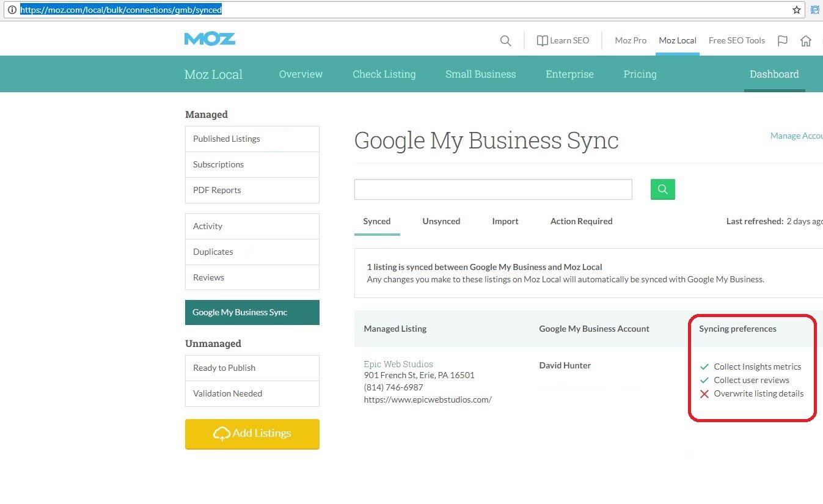Open Validation Needed in the sidebar

252,393
